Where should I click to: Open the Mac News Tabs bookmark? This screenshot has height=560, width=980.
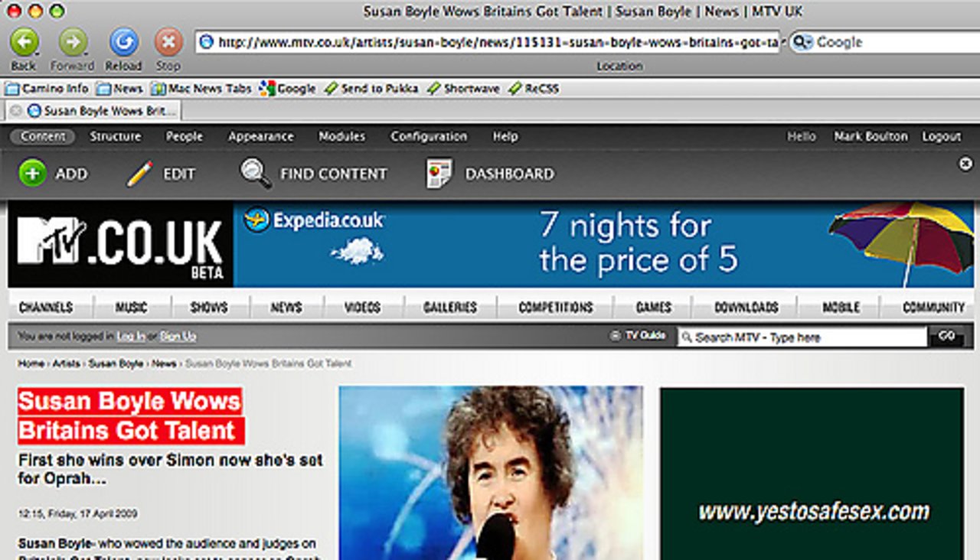201,88
